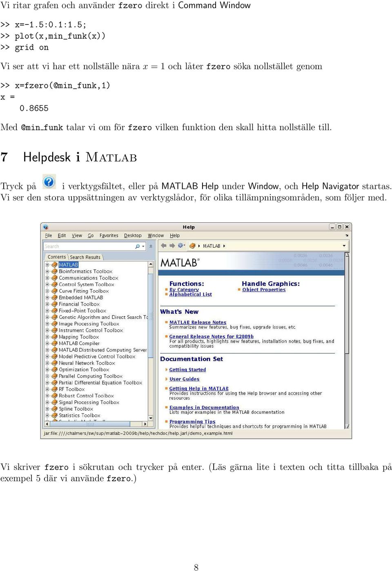392x571 pixels.
Task: Open the Examples in Documentation link
Action: [x=204, y=407]
